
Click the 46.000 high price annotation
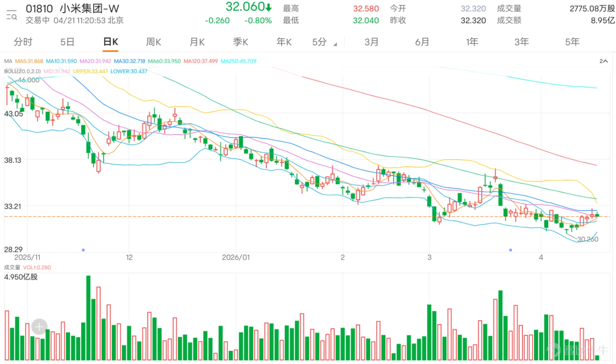(x=28, y=80)
